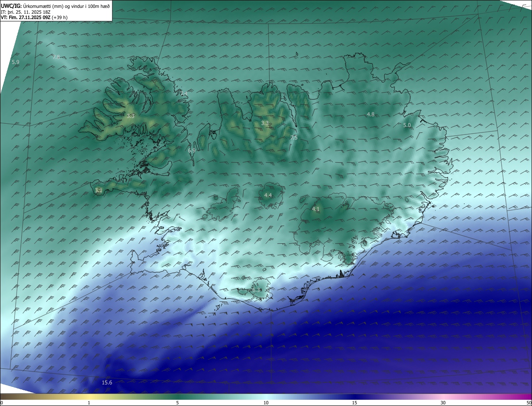532x406 pixels.
Task: Click the 5.9 value on the map
Action: pos(15,62)
